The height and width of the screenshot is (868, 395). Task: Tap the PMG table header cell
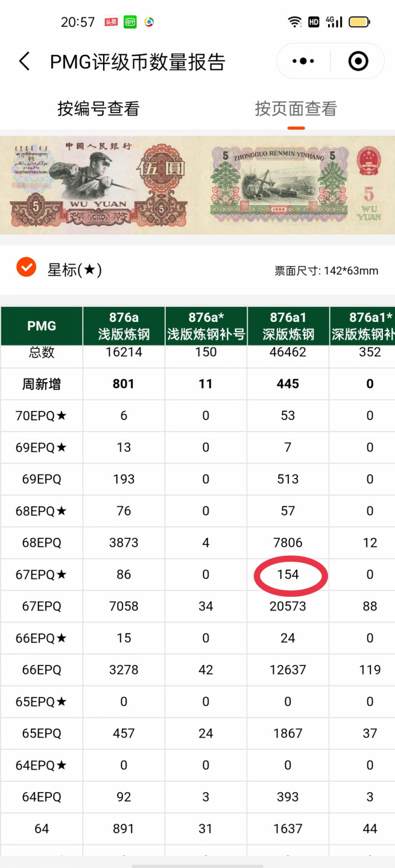[41, 326]
